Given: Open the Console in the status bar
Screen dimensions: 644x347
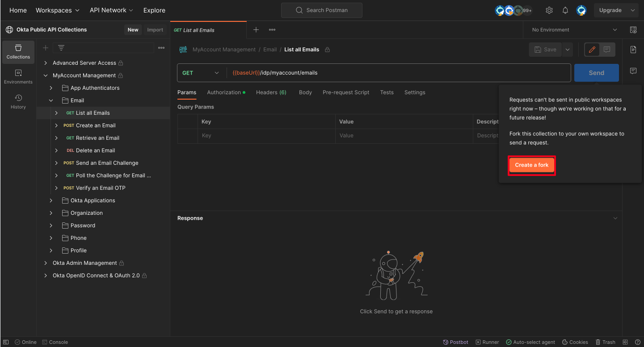Looking at the screenshot, I should coord(55,342).
